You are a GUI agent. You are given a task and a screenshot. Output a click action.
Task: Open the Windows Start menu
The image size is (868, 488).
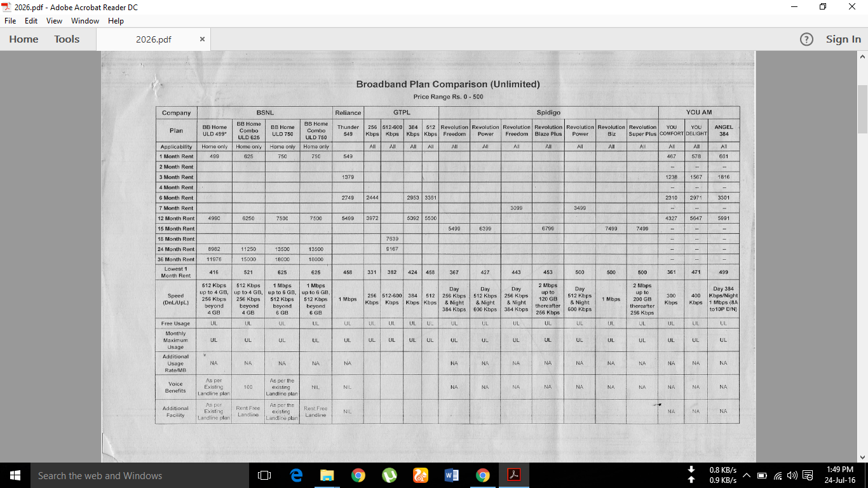(15, 475)
